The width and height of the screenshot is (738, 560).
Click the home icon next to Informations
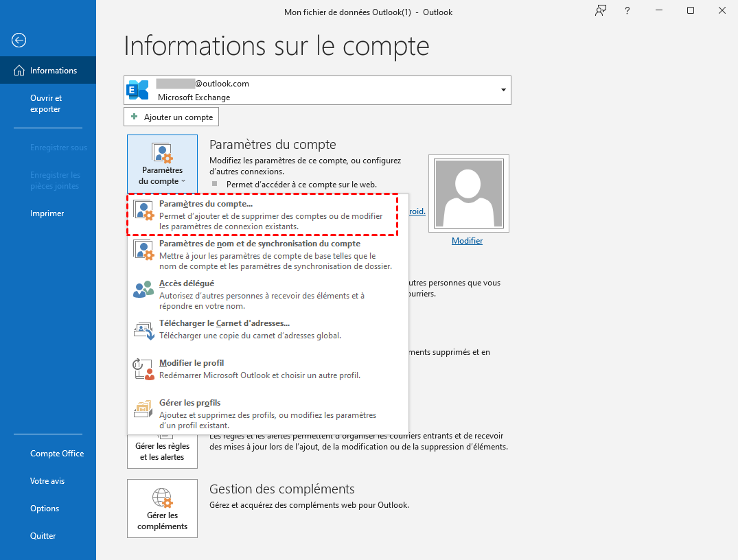(19, 71)
